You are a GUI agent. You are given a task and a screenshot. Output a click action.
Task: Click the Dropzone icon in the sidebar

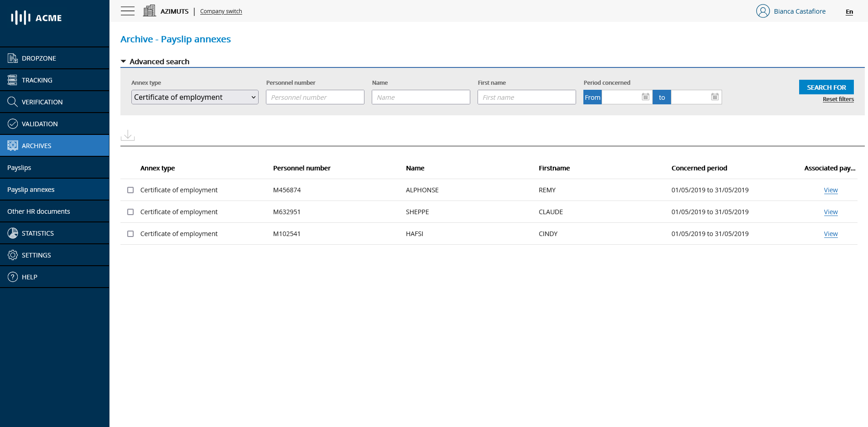pos(13,58)
